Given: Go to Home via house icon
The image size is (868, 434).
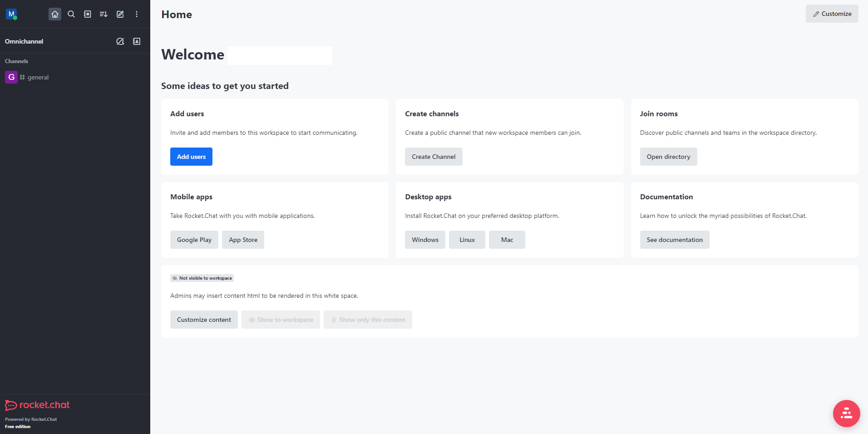Looking at the screenshot, I should pyautogui.click(x=55, y=14).
